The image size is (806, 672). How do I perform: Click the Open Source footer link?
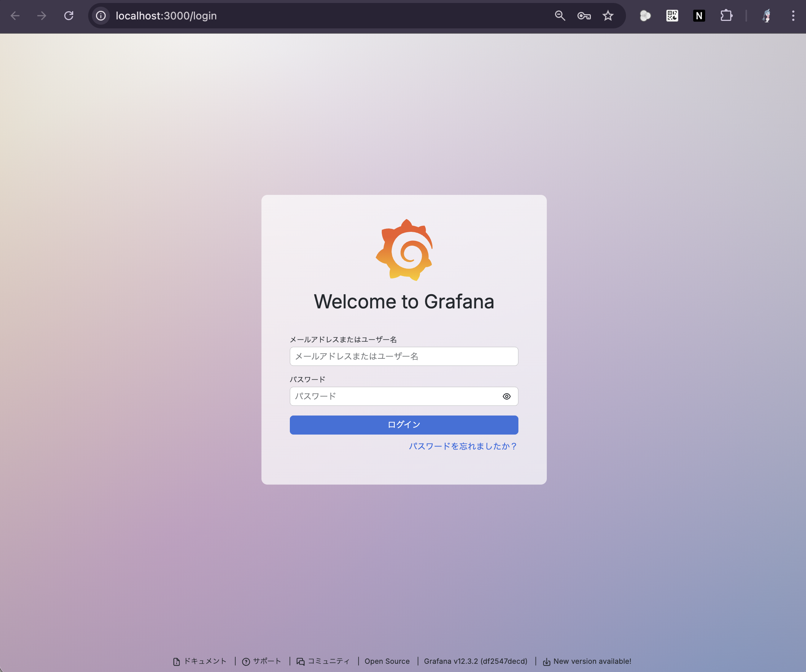(x=387, y=661)
